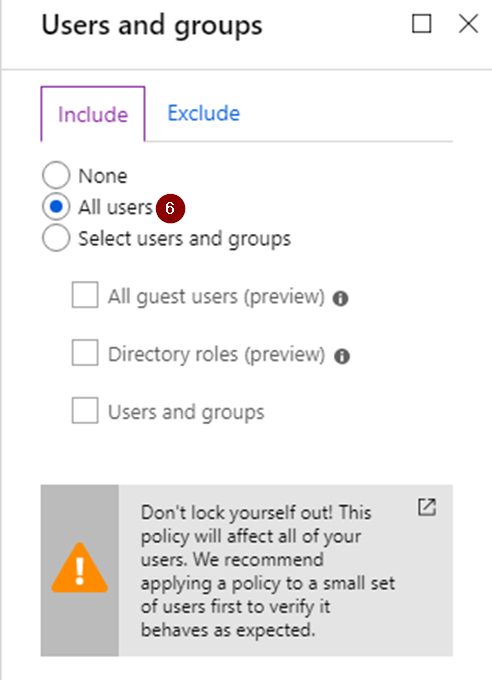Choose the All users radio option
This screenshot has height=680, width=492.
(x=56, y=206)
